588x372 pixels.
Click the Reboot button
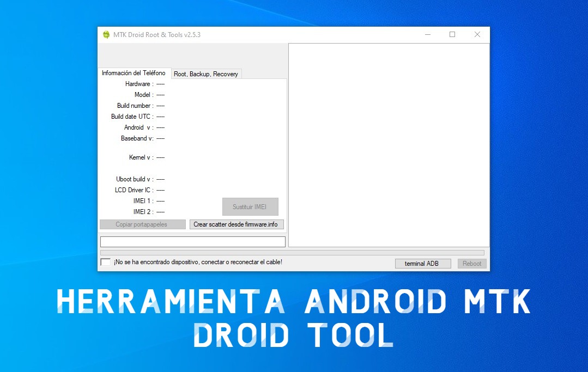pos(471,263)
